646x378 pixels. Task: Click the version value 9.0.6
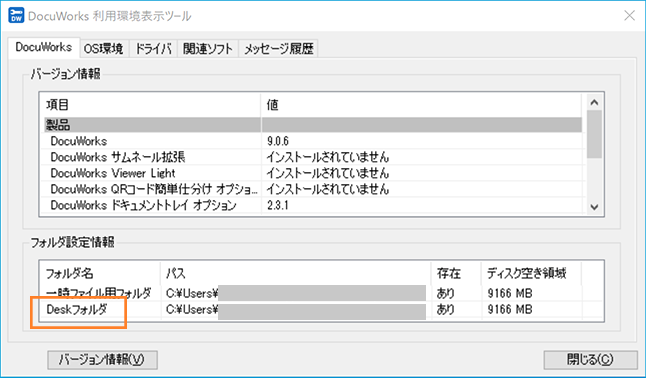(x=277, y=141)
